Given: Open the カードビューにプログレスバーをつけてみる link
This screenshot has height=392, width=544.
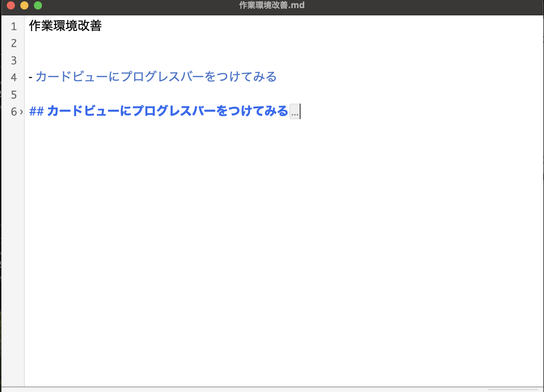Looking at the screenshot, I should 156,77.
